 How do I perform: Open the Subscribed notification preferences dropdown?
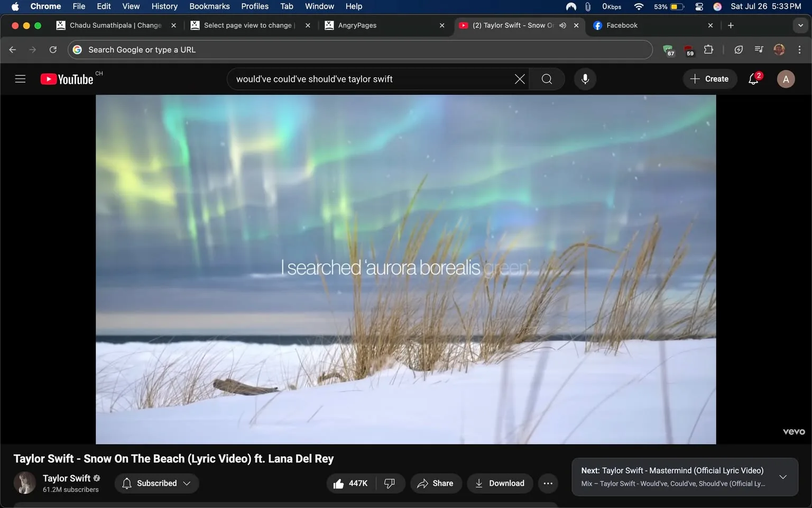pos(187,483)
